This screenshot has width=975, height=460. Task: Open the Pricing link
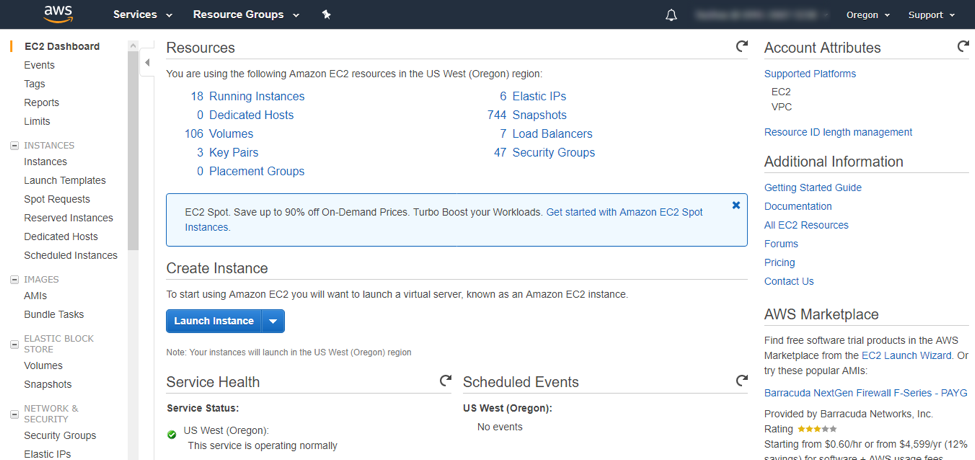[x=779, y=262]
